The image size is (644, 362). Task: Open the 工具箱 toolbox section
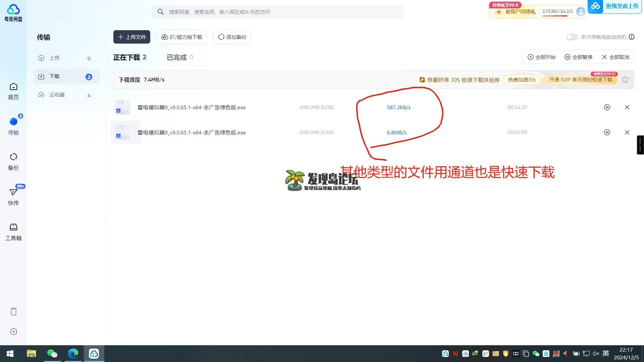click(13, 232)
